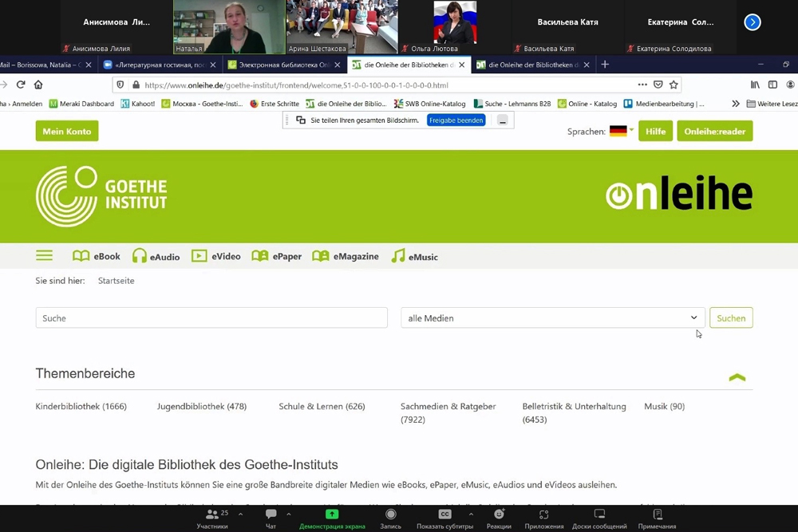Screen dimensions: 798x532
Task: Open the eAudio headphones category
Action: click(156, 256)
